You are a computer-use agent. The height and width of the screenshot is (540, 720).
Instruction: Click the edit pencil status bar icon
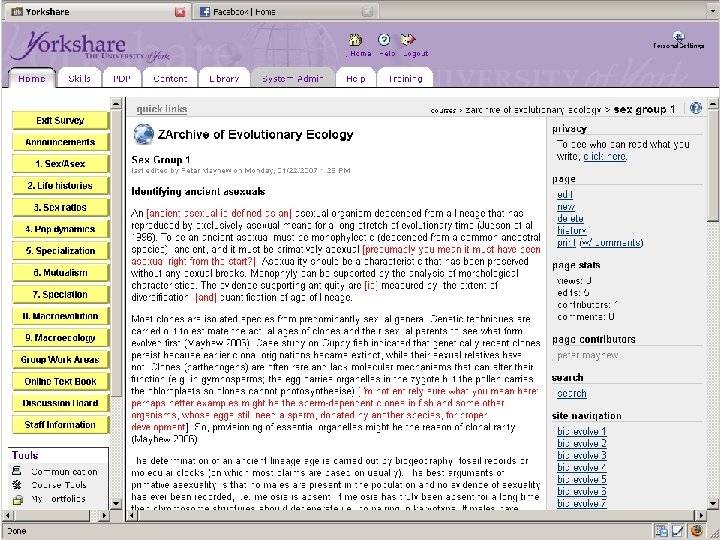tap(678, 530)
